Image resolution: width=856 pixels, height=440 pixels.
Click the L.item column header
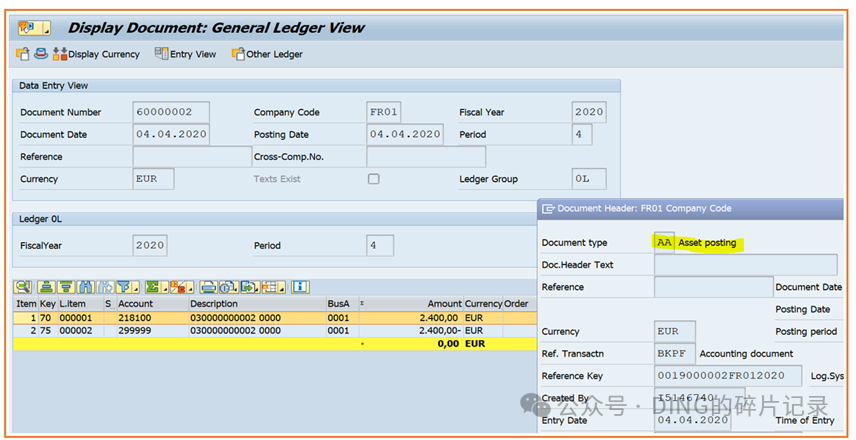click(x=80, y=304)
